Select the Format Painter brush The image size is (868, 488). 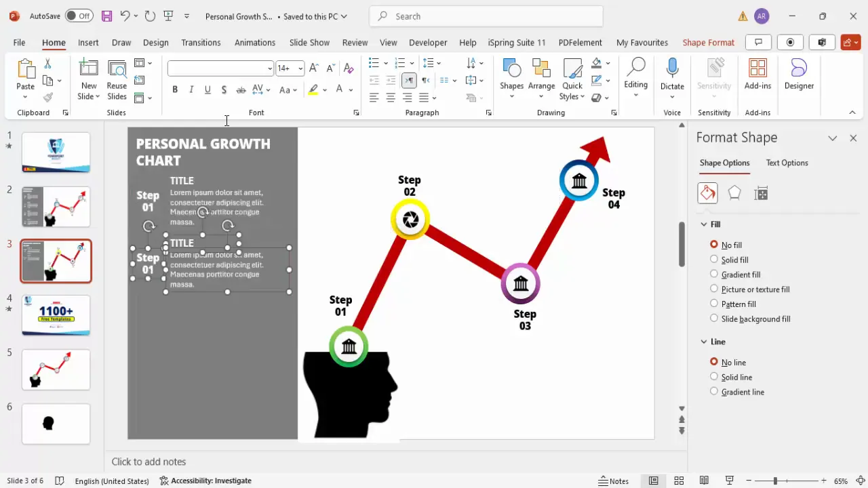47,98
